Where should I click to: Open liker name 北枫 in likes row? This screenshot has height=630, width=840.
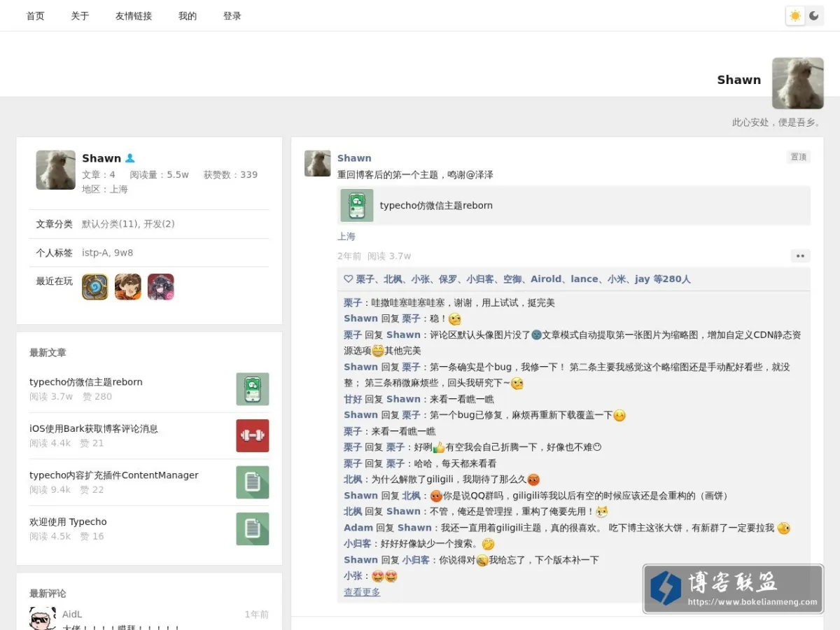click(x=393, y=279)
